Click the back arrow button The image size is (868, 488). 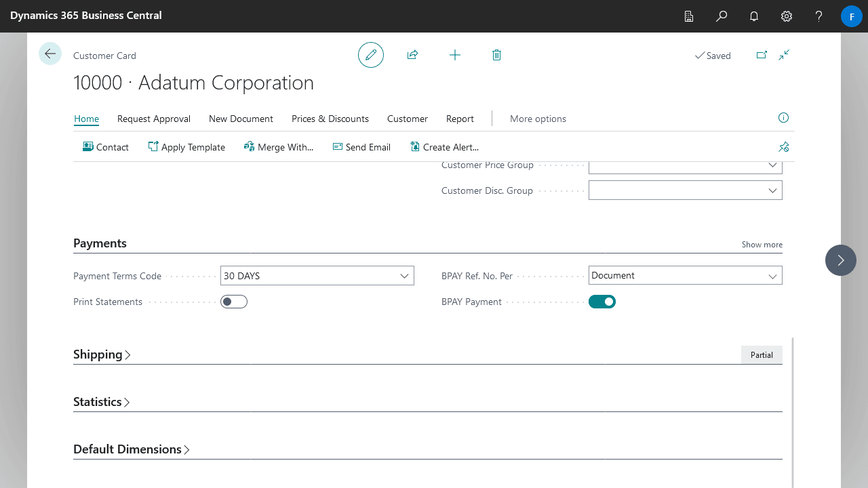pos(50,54)
